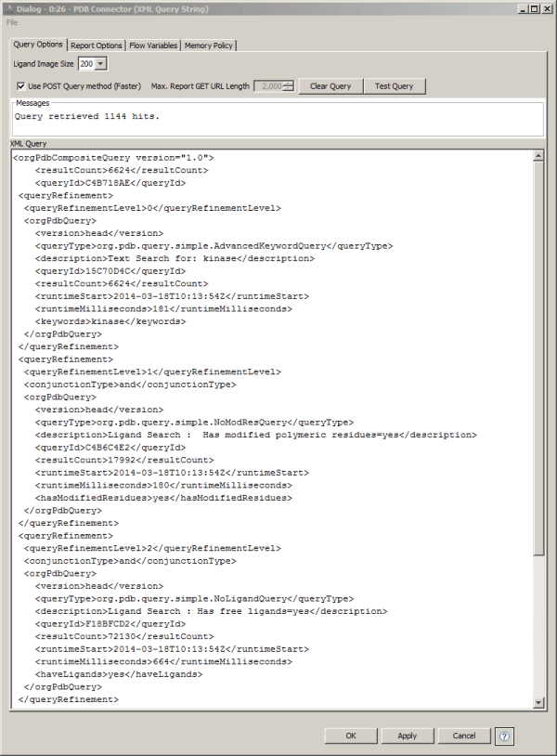Click the Max. Report GET URL Length field
Image resolution: width=557 pixels, height=756 pixels.
[274, 86]
